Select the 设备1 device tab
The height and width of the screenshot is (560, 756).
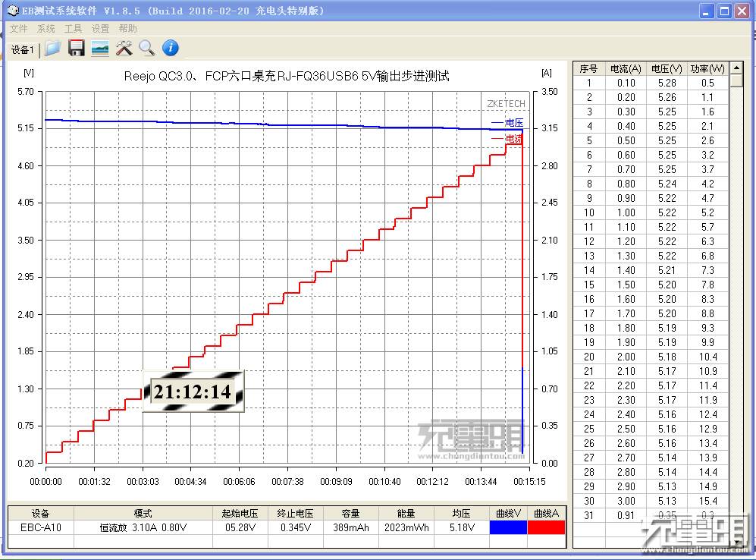pyautogui.click(x=22, y=49)
